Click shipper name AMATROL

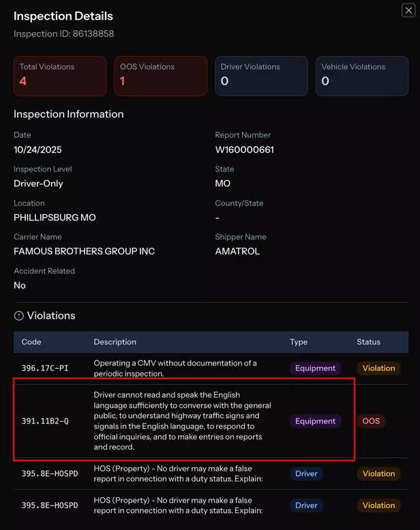coord(237,251)
